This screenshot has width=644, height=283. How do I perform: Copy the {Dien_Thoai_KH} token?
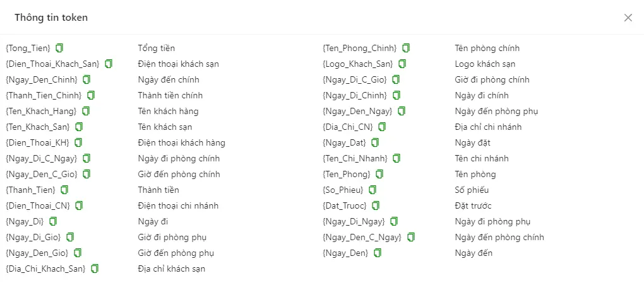pyautogui.click(x=78, y=142)
